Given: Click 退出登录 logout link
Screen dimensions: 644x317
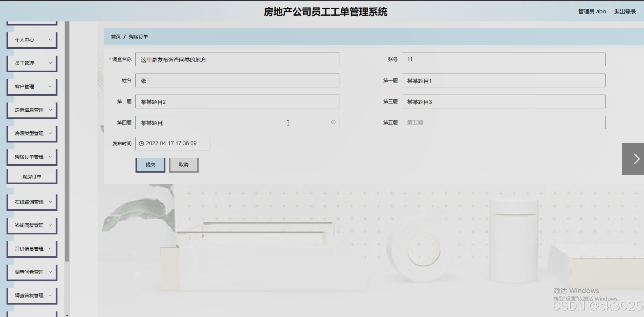Looking at the screenshot, I should click(x=625, y=11).
